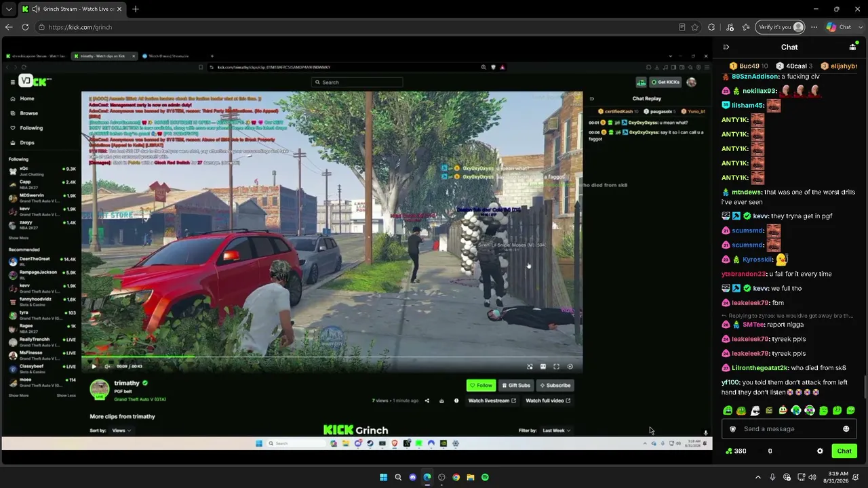Open Browse in the Kick sidebar
Viewport: 868px width, 488px height.
tap(28, 113)
